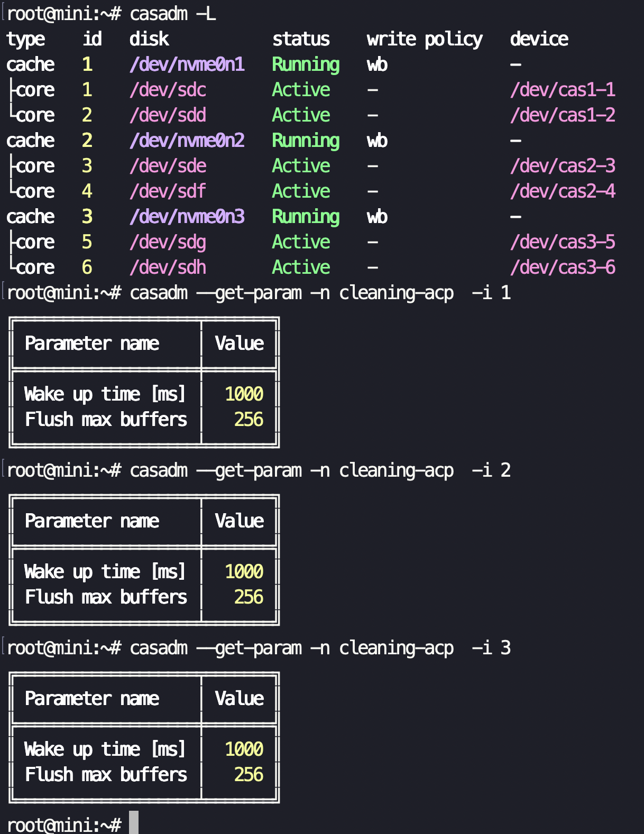The width and height of the screenshot is (644, 834).
Task: Click 'Parameter name' header in third table
Action: pyautogui.click(x=92, y=698)
